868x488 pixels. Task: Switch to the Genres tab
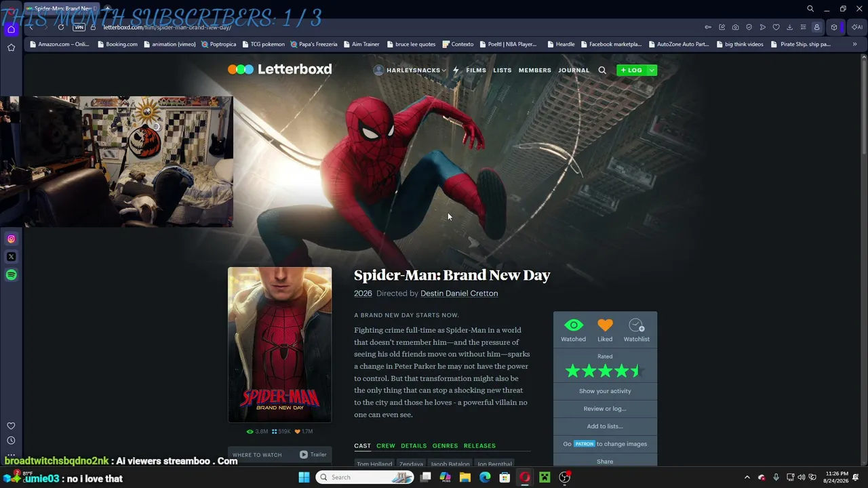(x=445, y=446)
